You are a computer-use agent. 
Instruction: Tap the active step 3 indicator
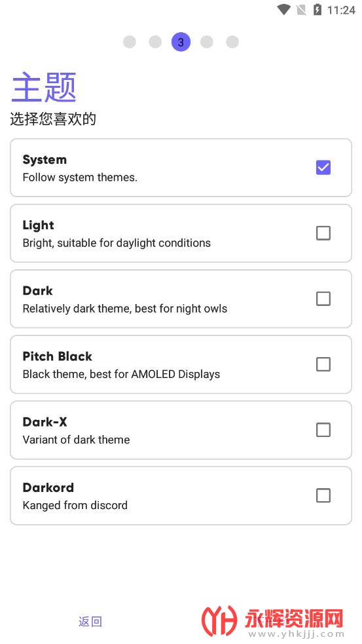181,42
